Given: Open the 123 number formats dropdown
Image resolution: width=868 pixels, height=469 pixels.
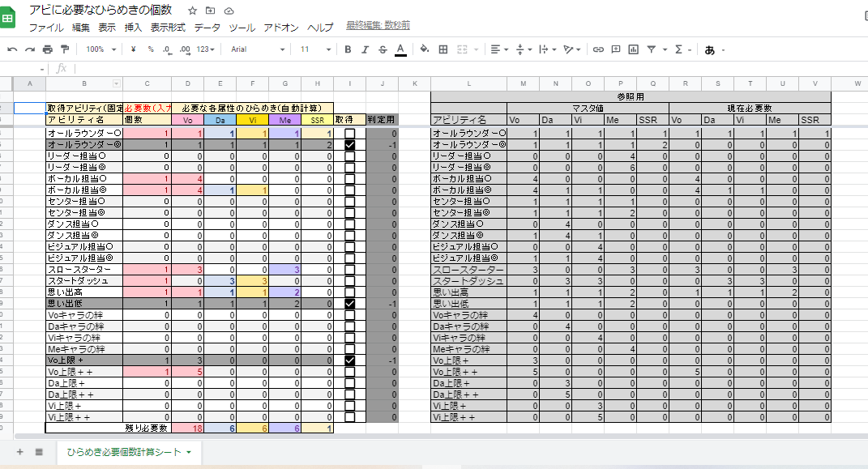Looking at the screenshot, I should (205, 49).
